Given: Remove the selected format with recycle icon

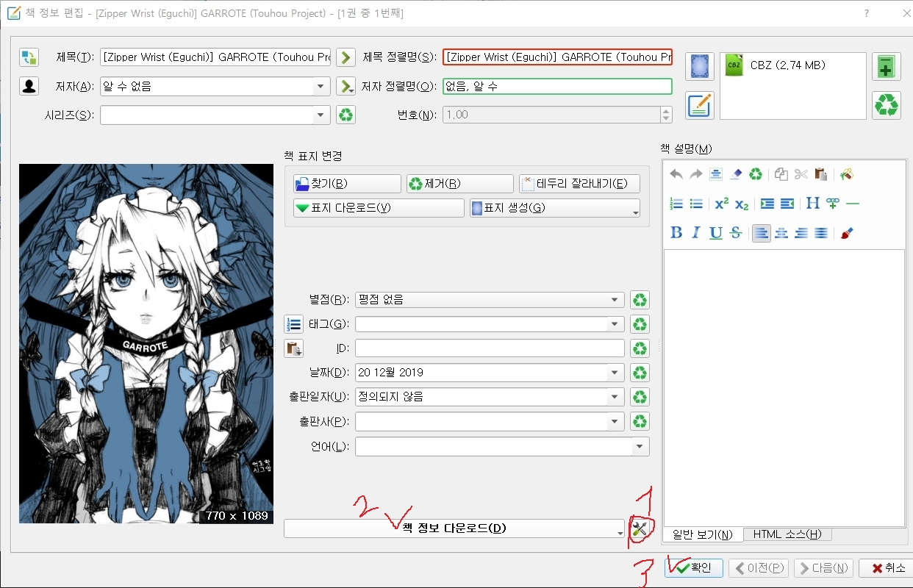Looking at the screenshot, I should [x=887, y=105].
